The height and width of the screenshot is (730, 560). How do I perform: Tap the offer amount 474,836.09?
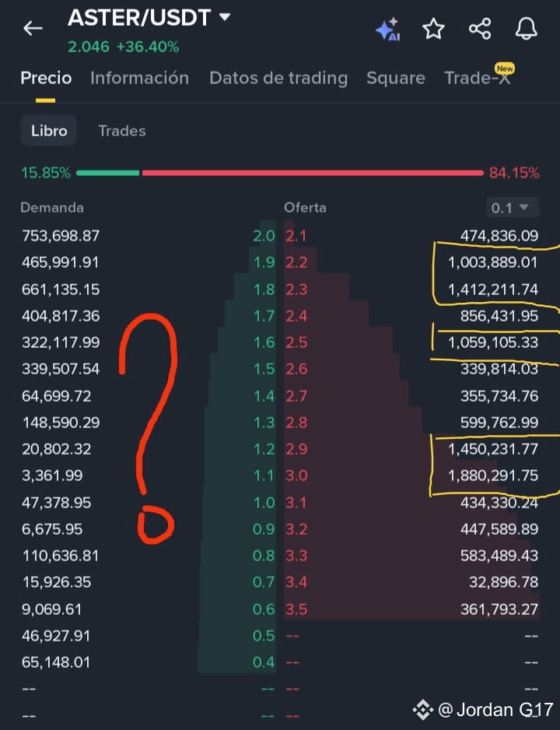pos(499,236)
